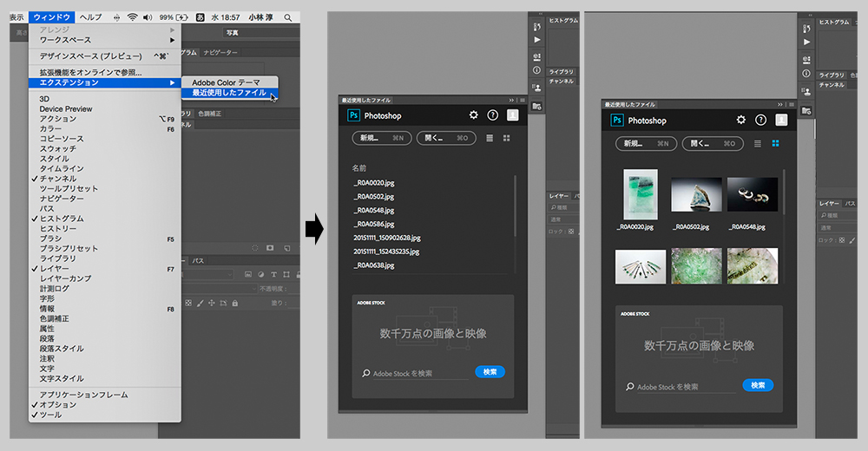Image resolution: width=868 pixels, height=451 pixels.
Task: Select 拡張機能をオンラインで参照... menu entry
Action: pyautogui.click(x=104, y=72)
